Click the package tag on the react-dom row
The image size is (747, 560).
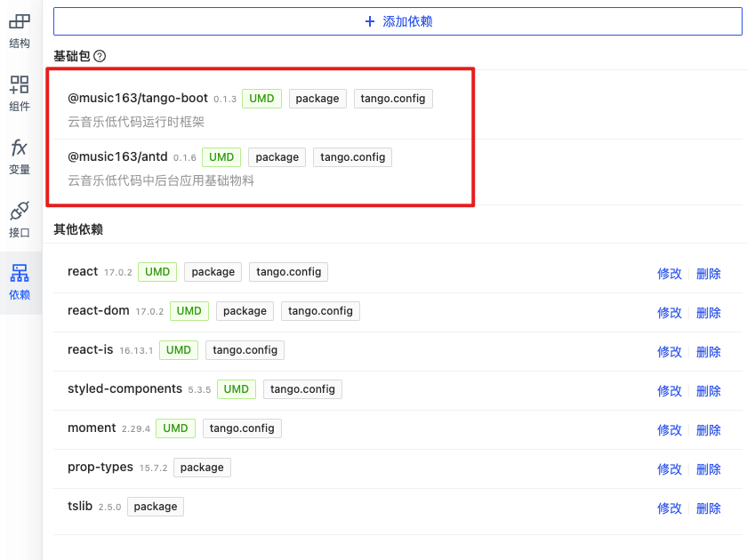tap(245, 311)
